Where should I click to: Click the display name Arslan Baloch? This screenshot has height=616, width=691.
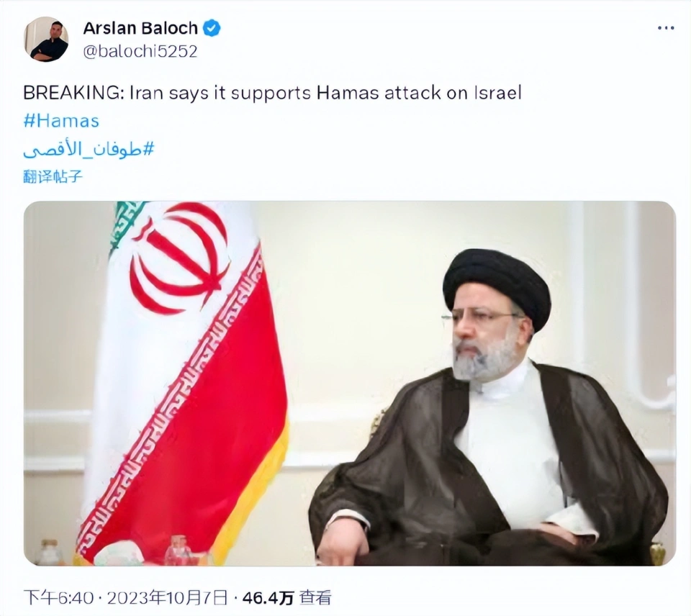(140, 28)
